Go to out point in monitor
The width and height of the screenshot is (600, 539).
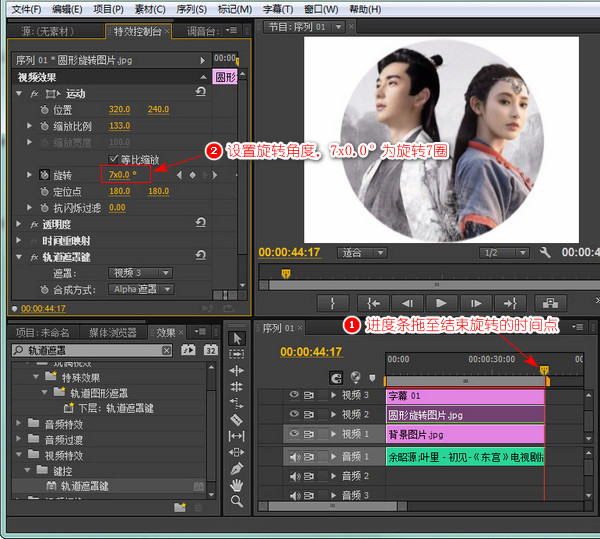click(510, 303)
